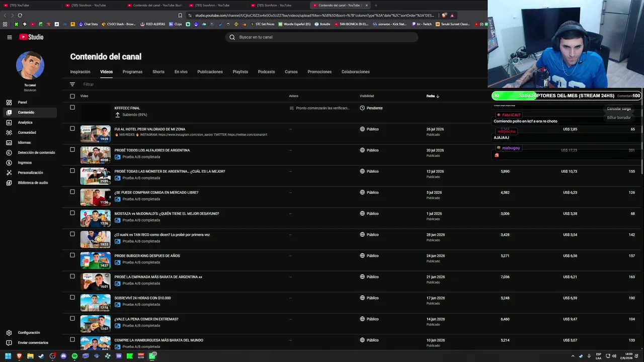Open Analytics via its sidebar icon
The width and height of the screenshot is (644, 362).
(9, 123)
